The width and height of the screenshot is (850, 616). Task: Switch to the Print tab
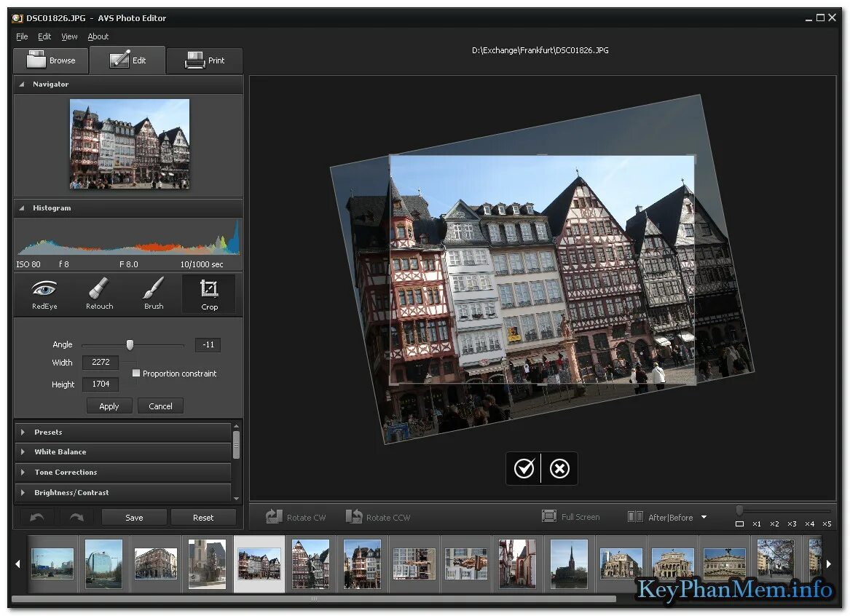[205, 60]
